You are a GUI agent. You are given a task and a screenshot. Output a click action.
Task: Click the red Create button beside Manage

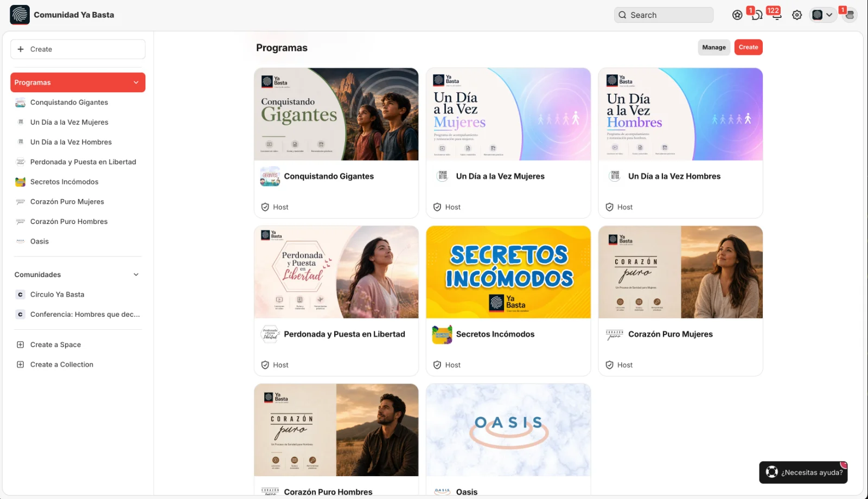coord(748,47)
